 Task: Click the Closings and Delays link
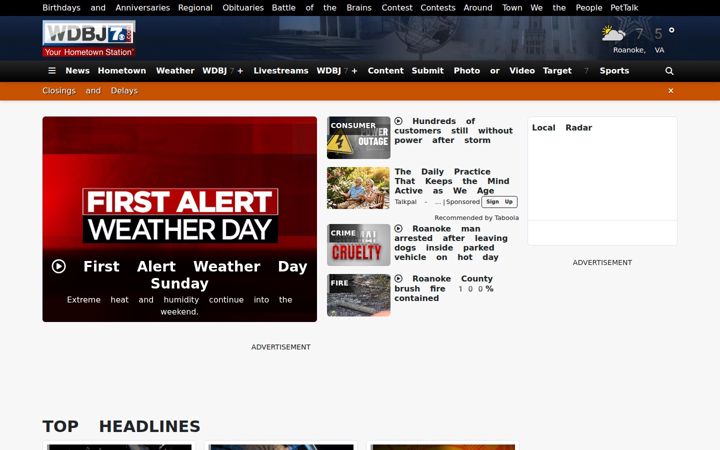click(x=90, y=91)
